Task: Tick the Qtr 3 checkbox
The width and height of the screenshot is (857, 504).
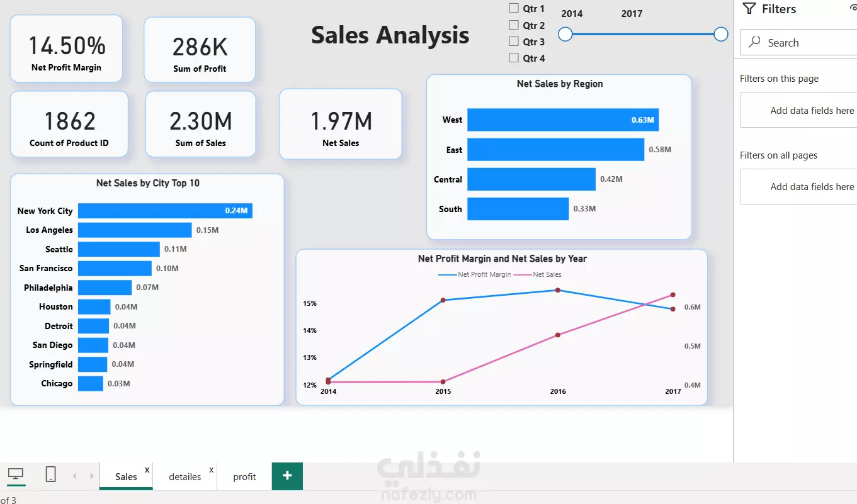Action: pos(514,42)
